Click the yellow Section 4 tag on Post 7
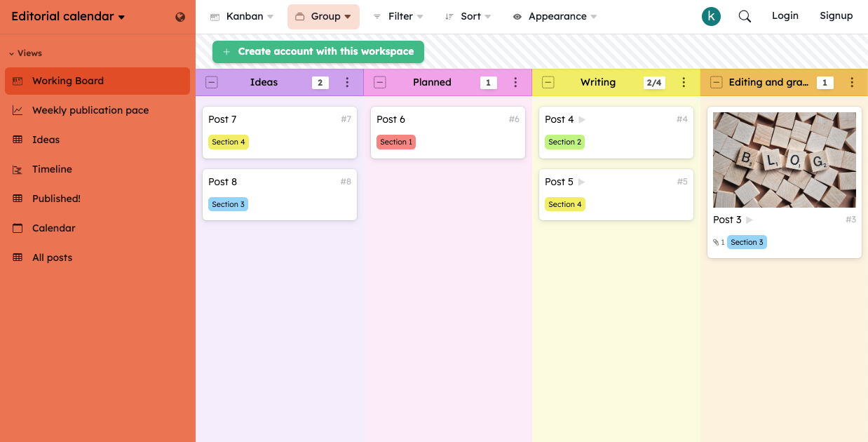 coord(229,142)
